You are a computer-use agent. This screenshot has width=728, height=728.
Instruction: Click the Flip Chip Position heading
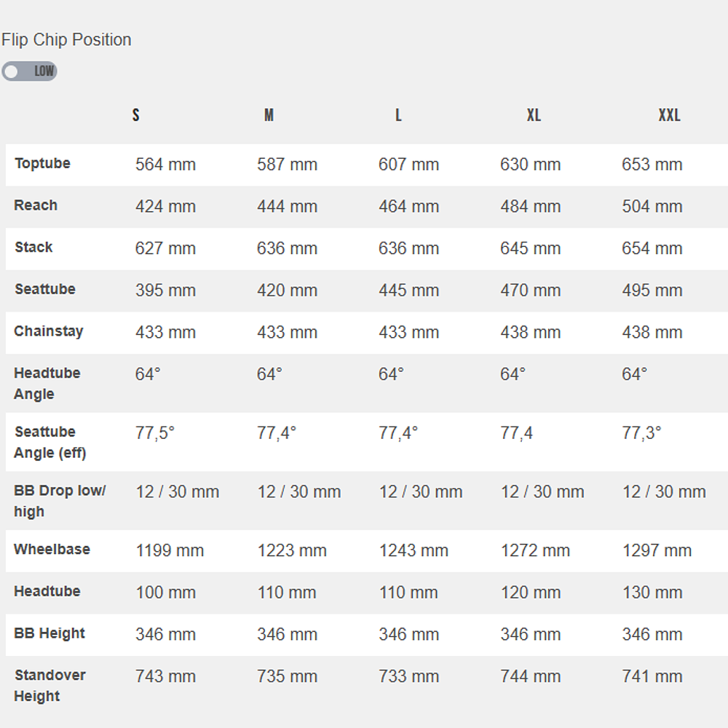66,40
